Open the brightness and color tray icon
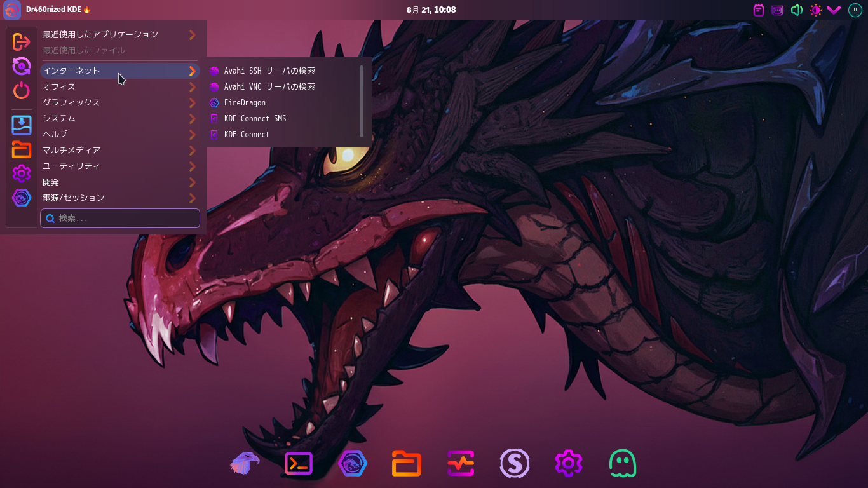The width and height of the screenshot is (868, 488). pos(815,10)
